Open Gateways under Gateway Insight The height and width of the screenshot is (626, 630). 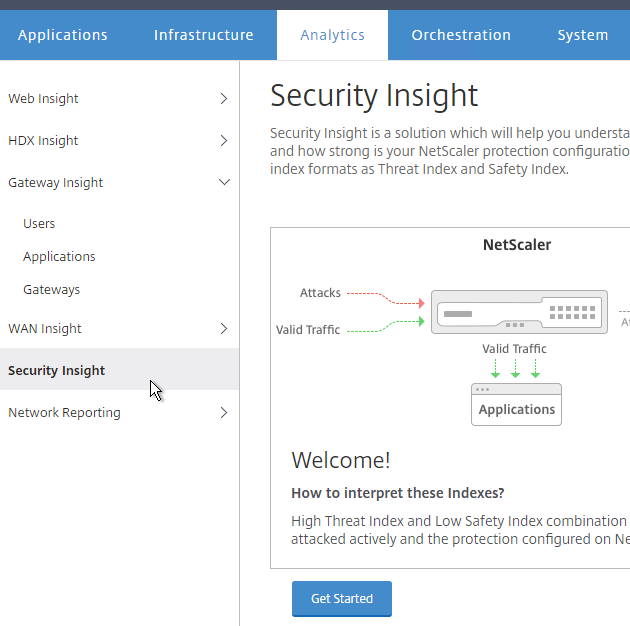51,290
